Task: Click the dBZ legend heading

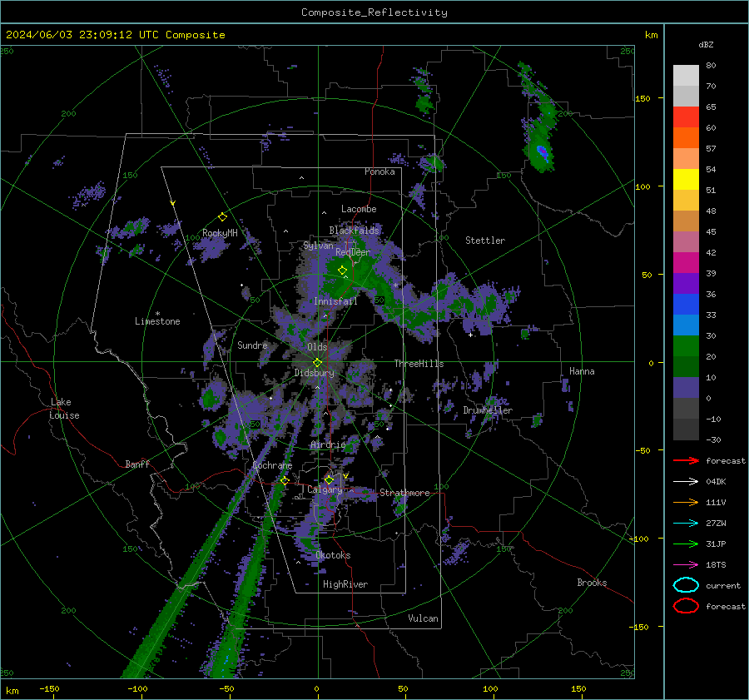Action: coord(706,44)
